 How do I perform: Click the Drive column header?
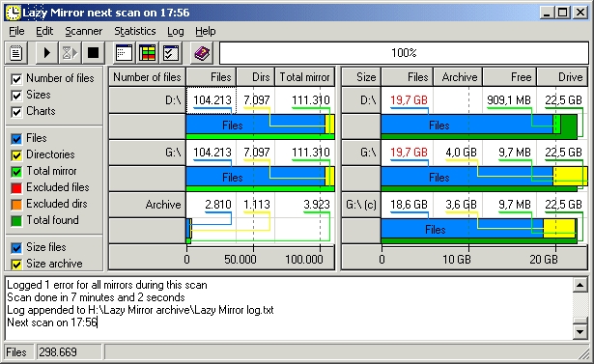click(562, 77)
